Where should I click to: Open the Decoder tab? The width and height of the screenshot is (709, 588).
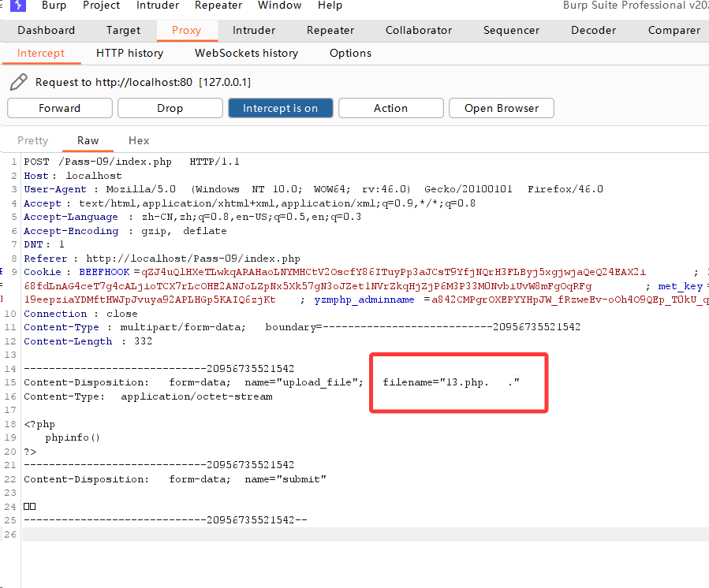tap(593, 30)
